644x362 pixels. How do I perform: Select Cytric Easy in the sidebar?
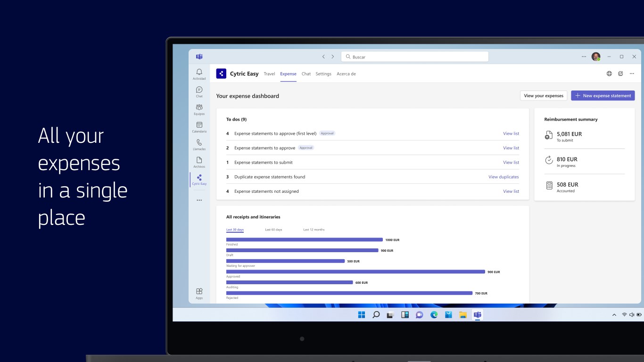tap(199, 180)
